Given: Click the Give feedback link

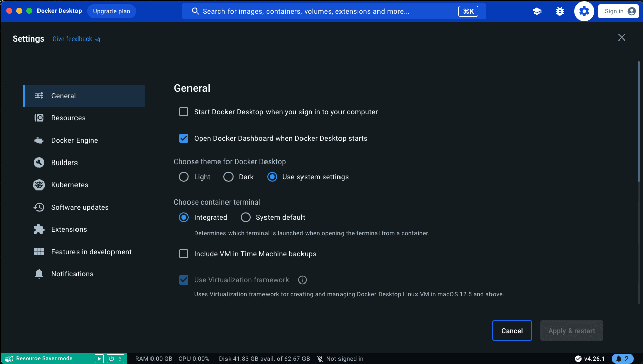Looking at the screenshot, I should (x=72, y=39).
